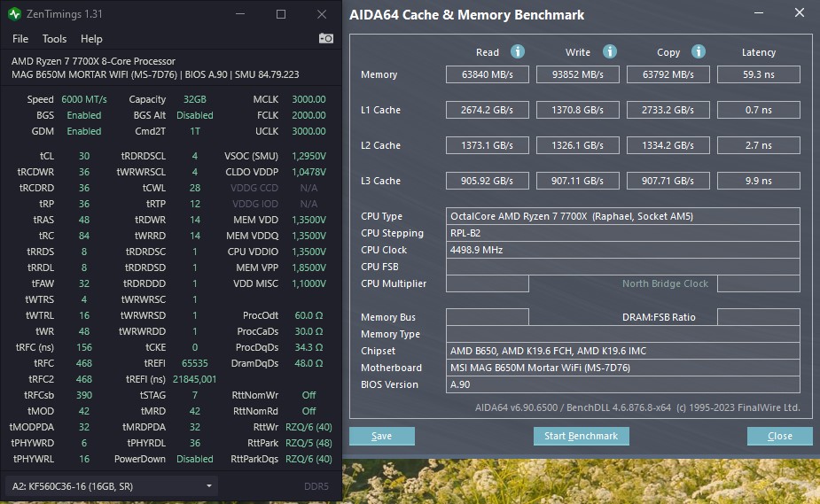Viewport: 820px width, 504px height.
Task: Click the Write column info icon
Action: [x=610, y=52]
